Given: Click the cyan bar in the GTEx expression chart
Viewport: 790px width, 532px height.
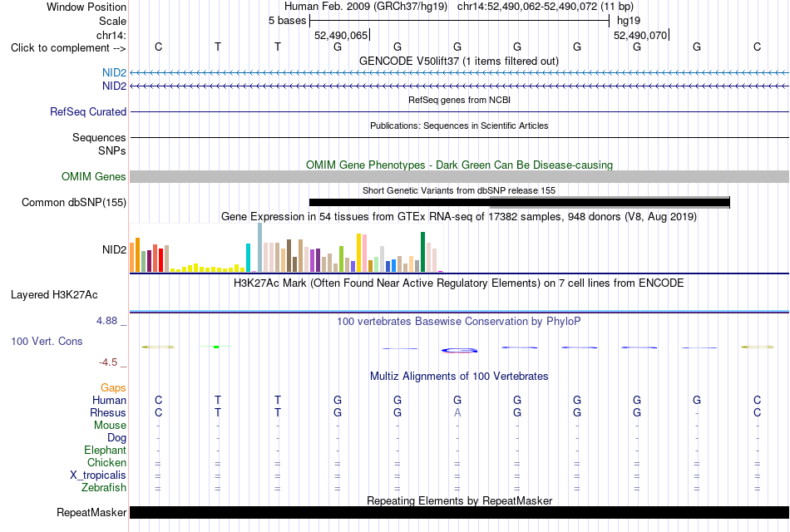Looking at the screenshot, I should pos(248,258).
